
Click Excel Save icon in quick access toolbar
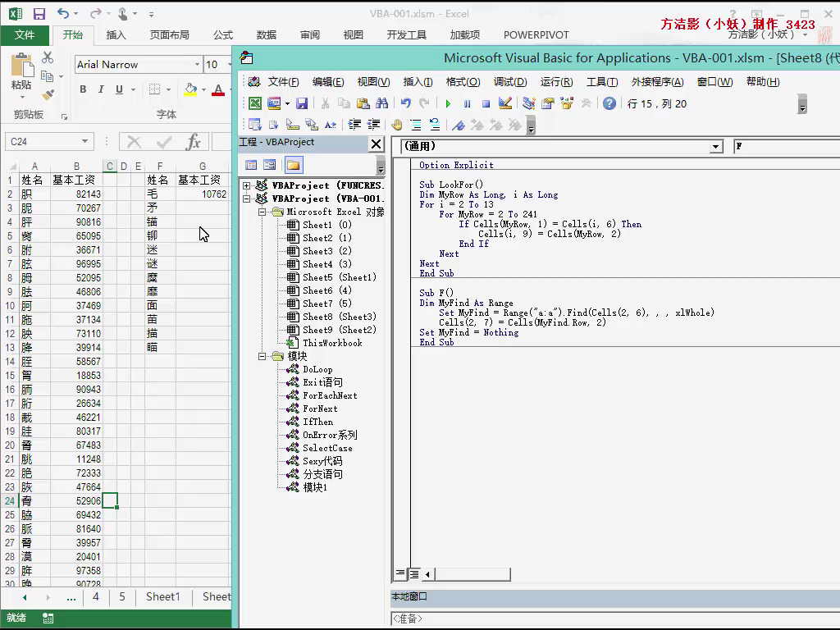39,14
